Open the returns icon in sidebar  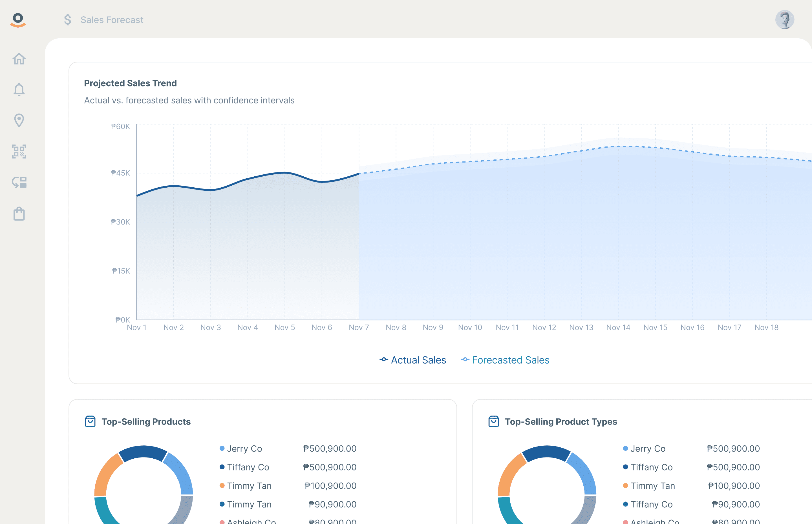click(19, 182)
